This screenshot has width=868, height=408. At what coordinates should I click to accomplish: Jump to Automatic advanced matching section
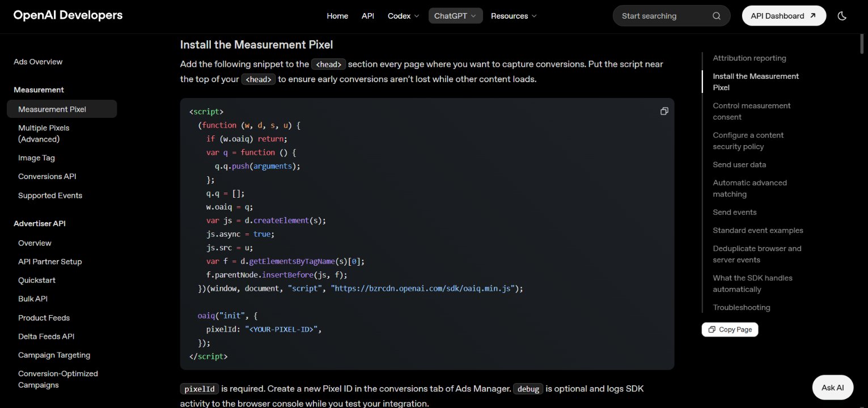(x=750, y=188)
